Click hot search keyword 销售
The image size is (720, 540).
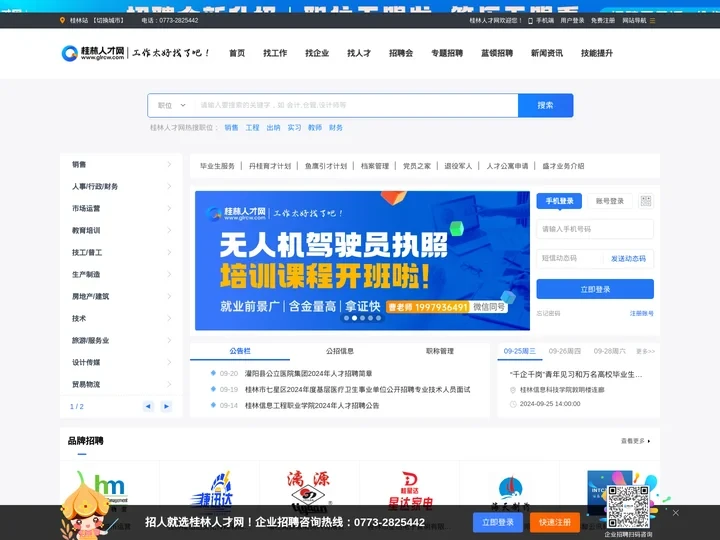(231, 128)
